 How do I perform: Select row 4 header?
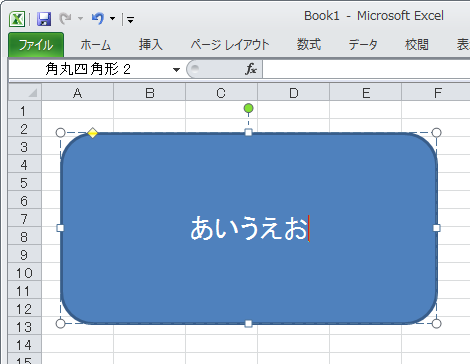[25, 164]
